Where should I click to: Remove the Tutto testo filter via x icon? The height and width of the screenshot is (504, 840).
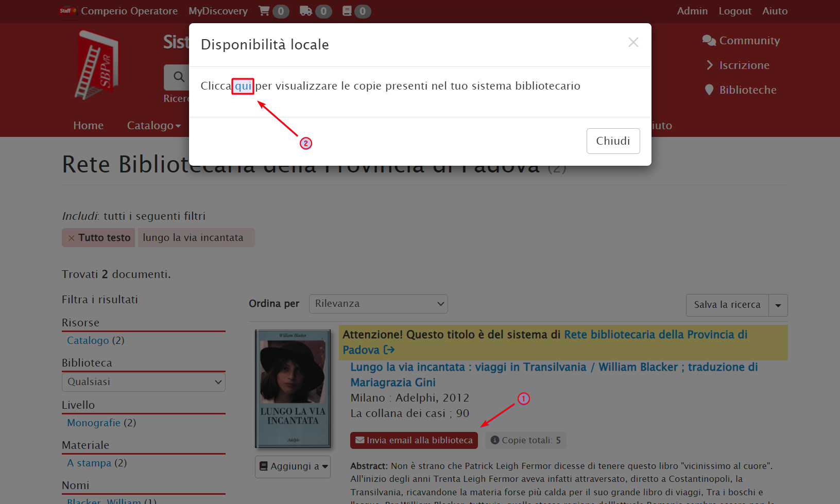point(72,238)
